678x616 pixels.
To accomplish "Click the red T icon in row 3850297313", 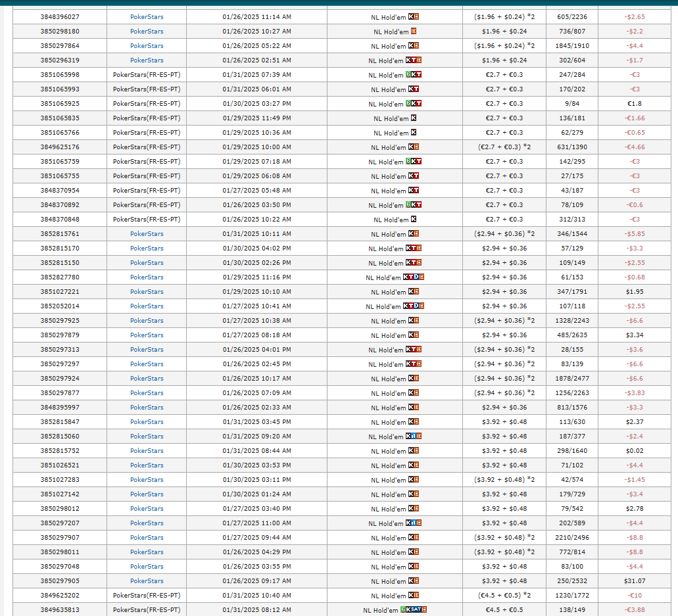I will 414,349.
